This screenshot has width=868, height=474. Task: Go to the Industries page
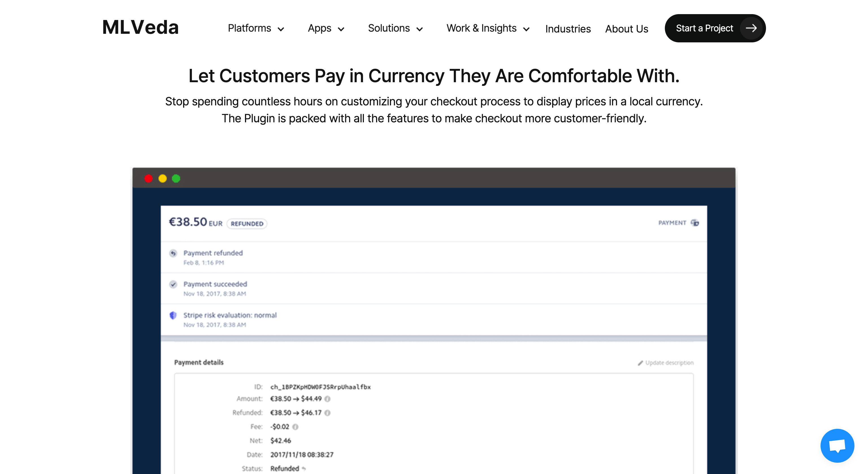[x=568, y=29]
